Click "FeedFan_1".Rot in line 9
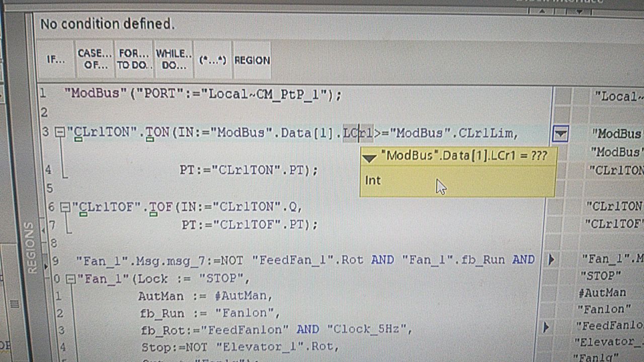This screenshot has height=362, width=644. (308, 260)
